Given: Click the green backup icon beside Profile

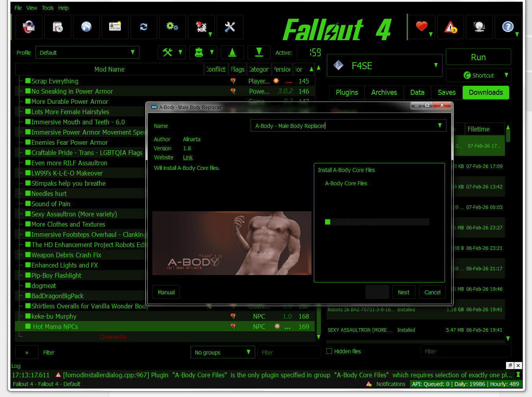Looking at the screenshot, I should (199, 52).
